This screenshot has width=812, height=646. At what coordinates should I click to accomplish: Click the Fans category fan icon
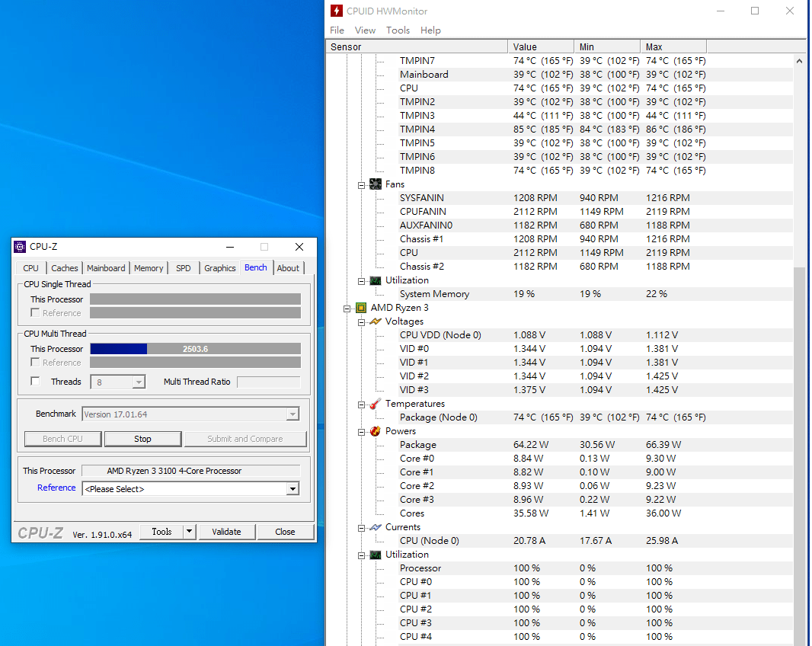[x=376, y=184]
